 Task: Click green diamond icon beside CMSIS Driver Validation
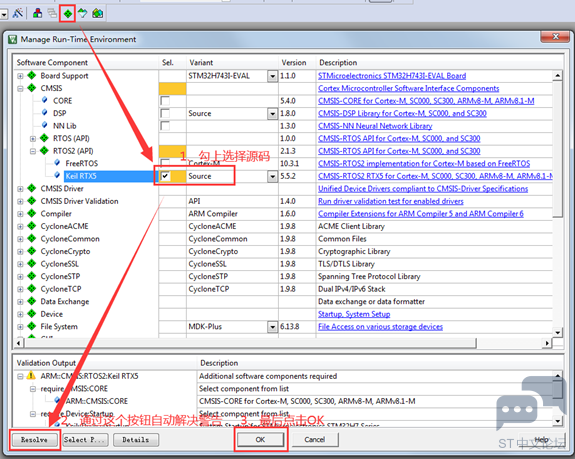tap(32, 201)
